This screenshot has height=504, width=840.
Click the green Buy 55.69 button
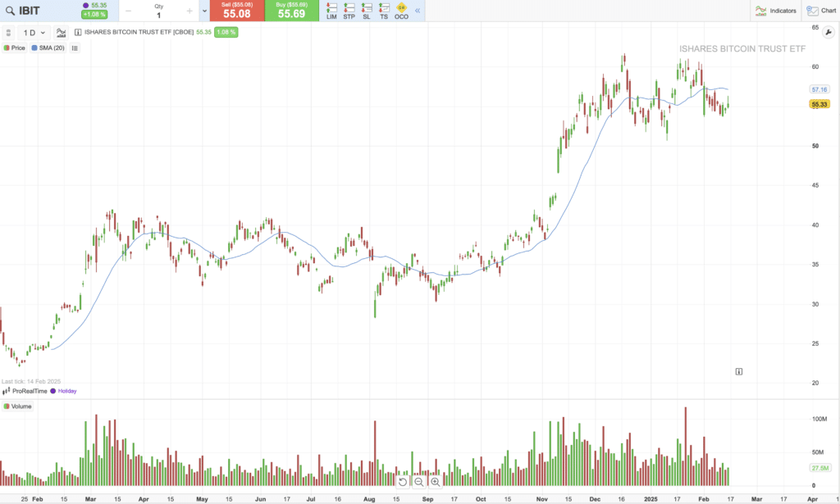291,11
